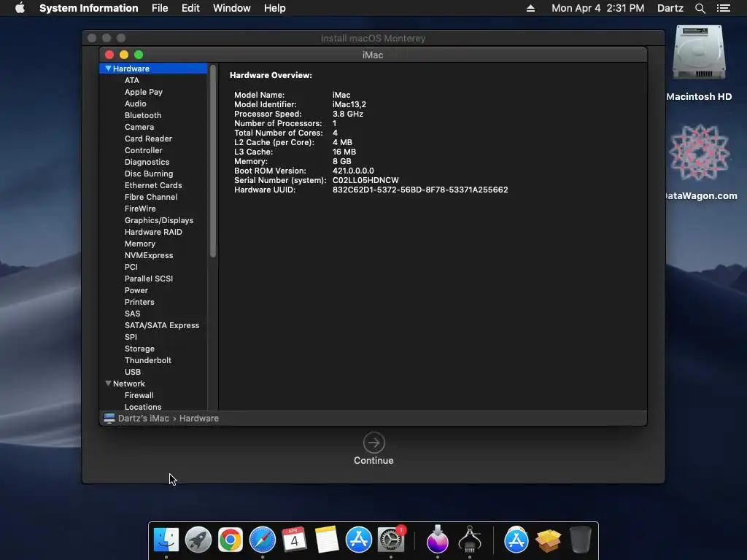Viewport: 747px width, 560px height.
Task: Open the Window menu
Action: (x=231, y=8)
